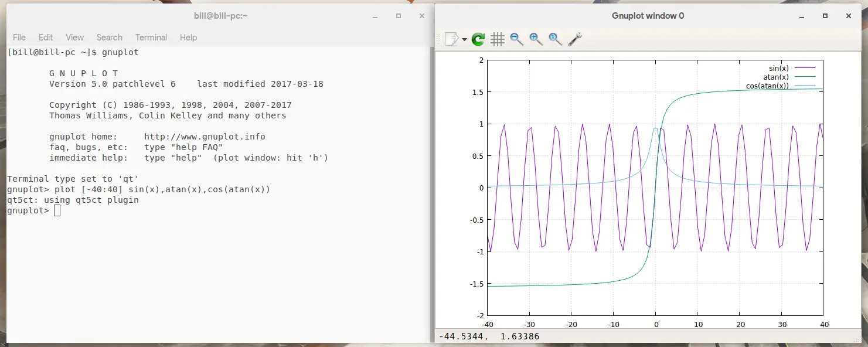Click the mouse coordinates readout -44.5344, 1.63386

[490, 336]
